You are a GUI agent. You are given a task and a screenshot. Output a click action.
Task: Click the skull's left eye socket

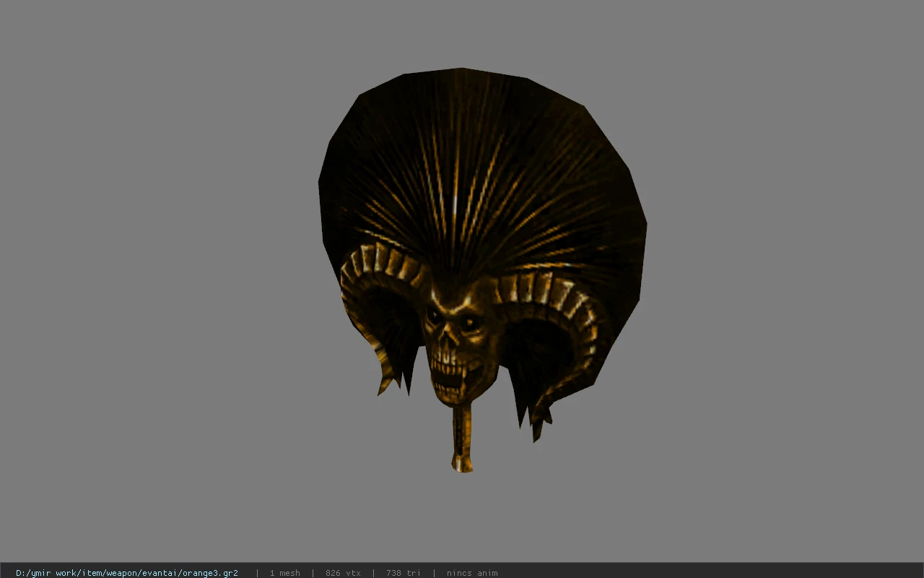[x=435, y=316]
